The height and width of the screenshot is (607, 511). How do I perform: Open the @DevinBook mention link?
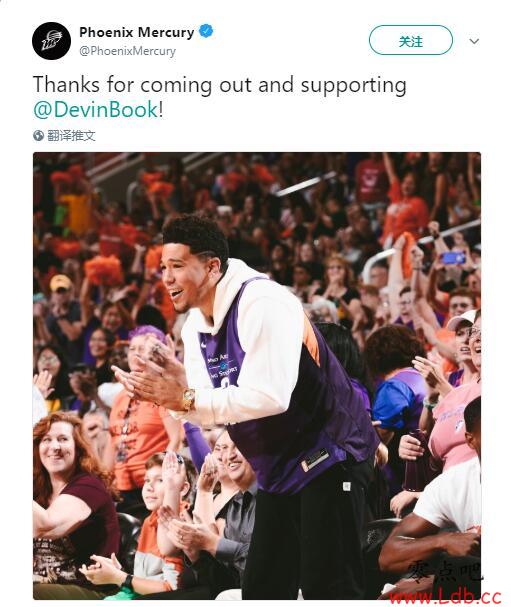(x=96, y=110)
